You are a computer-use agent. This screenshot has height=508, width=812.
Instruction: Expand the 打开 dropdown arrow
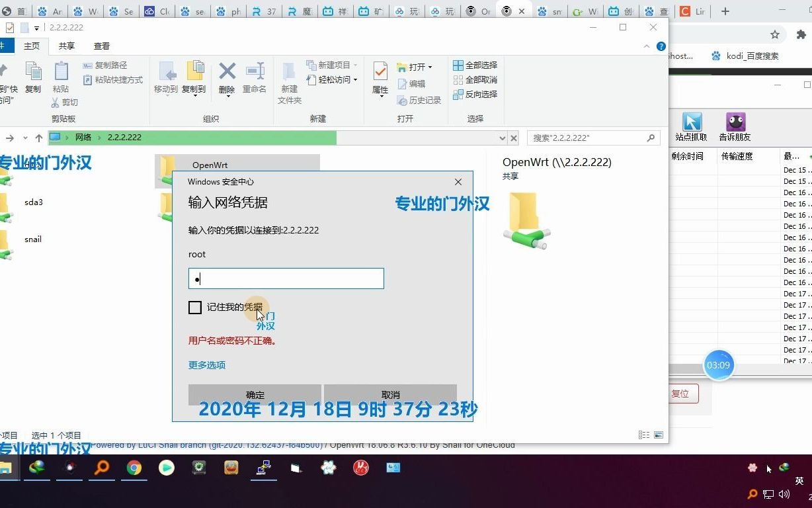tap(430, 67)
